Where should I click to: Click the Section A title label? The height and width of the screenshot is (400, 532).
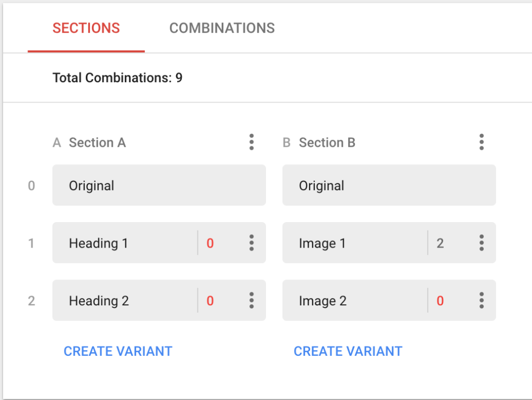tap(97, 143)
